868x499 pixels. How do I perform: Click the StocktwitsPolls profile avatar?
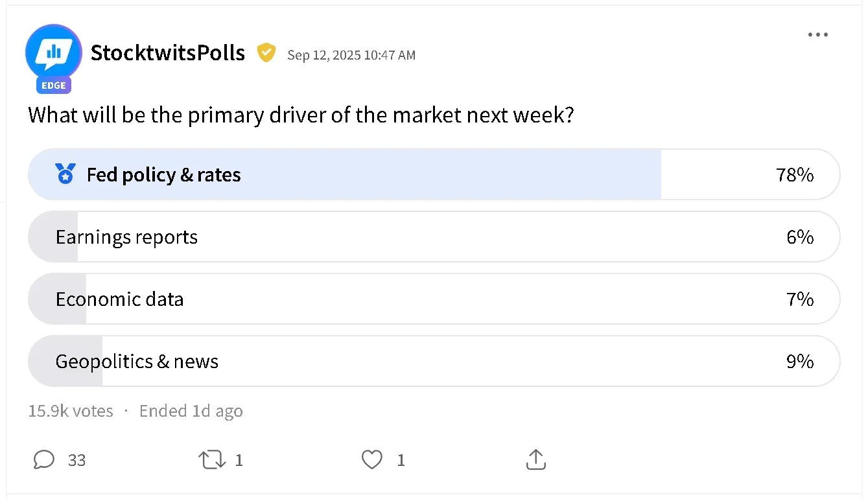[54, 52]
